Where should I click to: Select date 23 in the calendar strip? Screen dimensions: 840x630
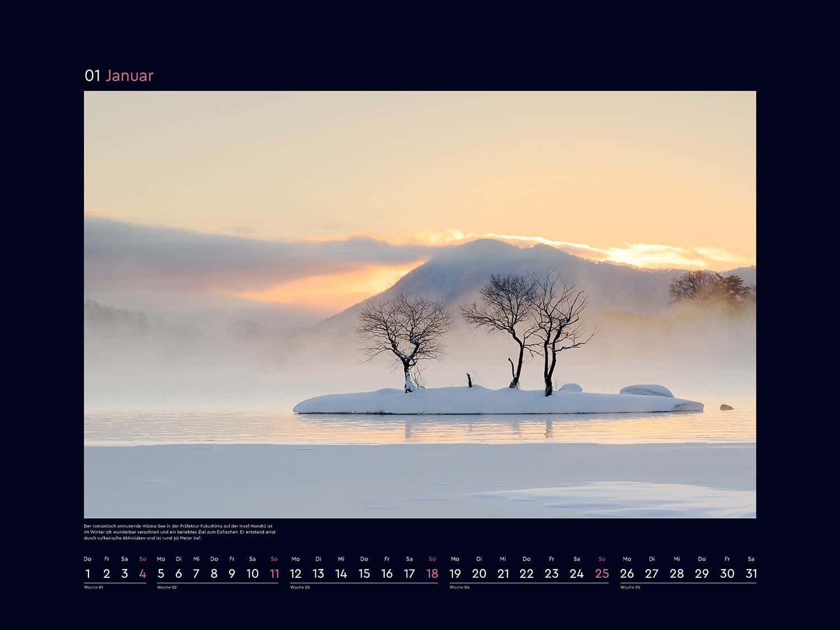point(552,573)
